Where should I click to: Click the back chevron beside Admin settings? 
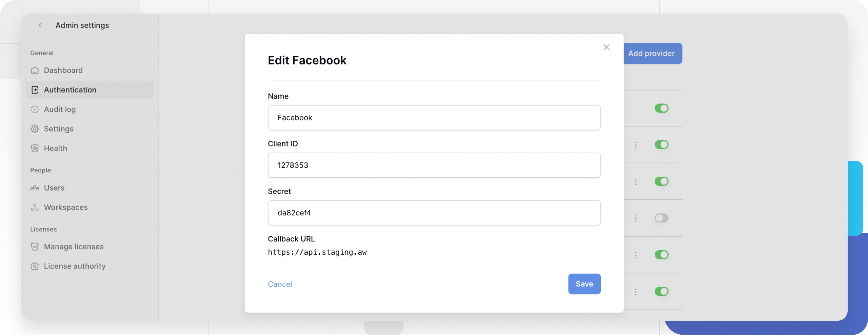pyautogui.click(x=40, y=25)
